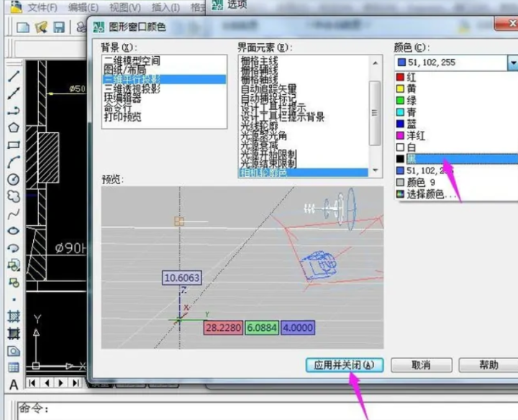This screenshot has height=420, width=518.
Task: Select the Revision Cloud tool
Action: coord(14,196)
